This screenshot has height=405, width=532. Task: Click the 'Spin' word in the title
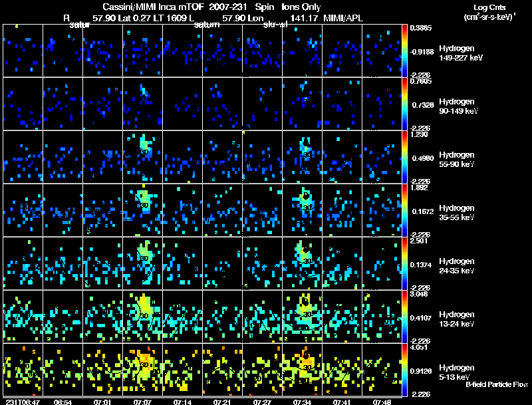coord(265,7)
